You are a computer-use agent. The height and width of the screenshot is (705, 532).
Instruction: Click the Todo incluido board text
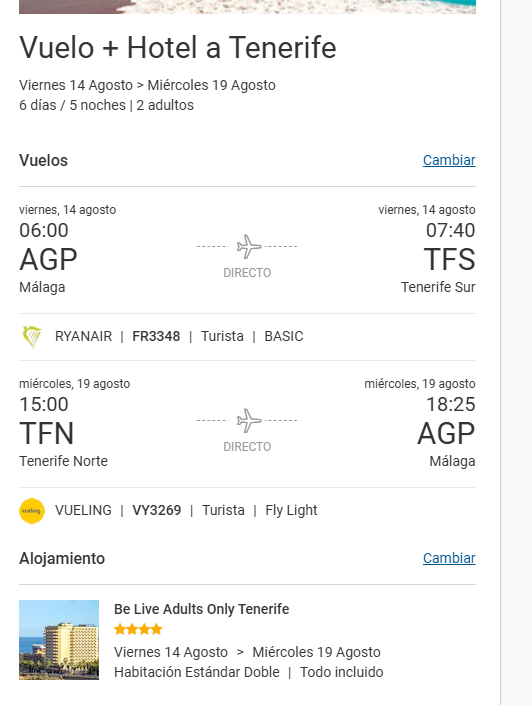[x=341, y=672]
